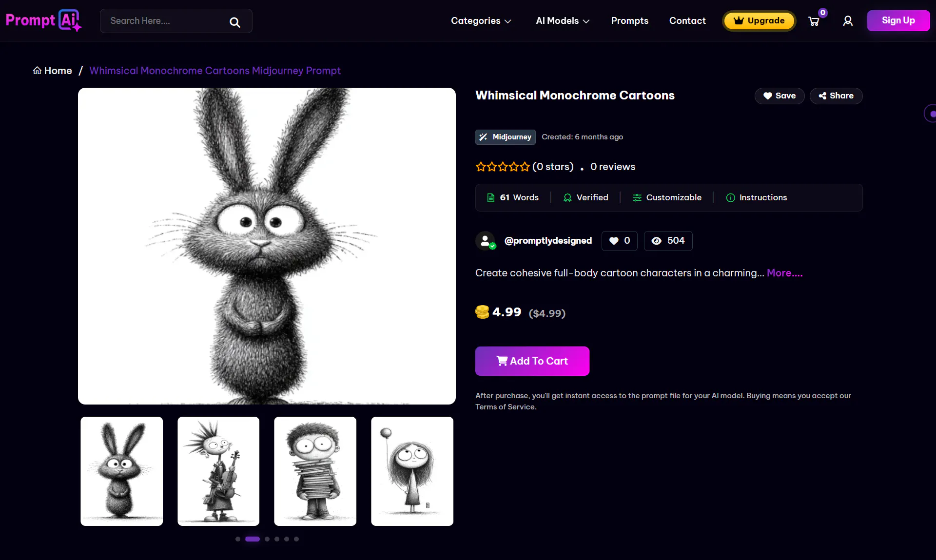Expand description with More link
The width and height of the screenshot is (936, 560).
[784, 273]
